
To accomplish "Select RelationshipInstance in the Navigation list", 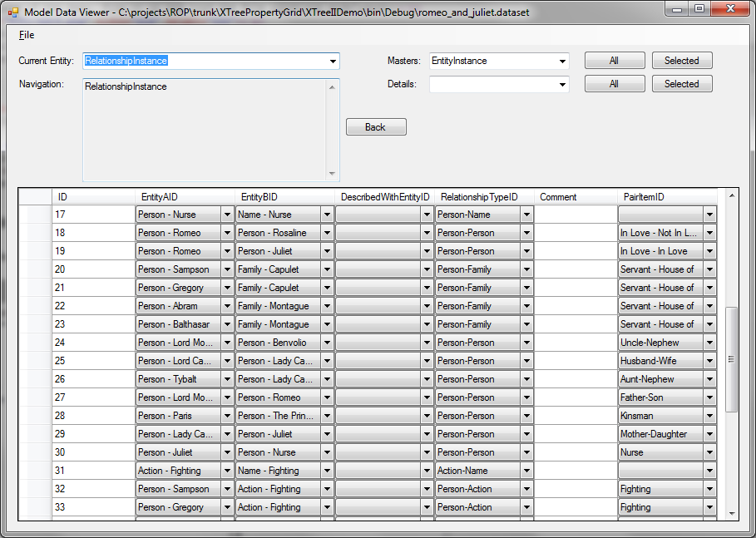I will pyautogui.click(x=126, y=86).
